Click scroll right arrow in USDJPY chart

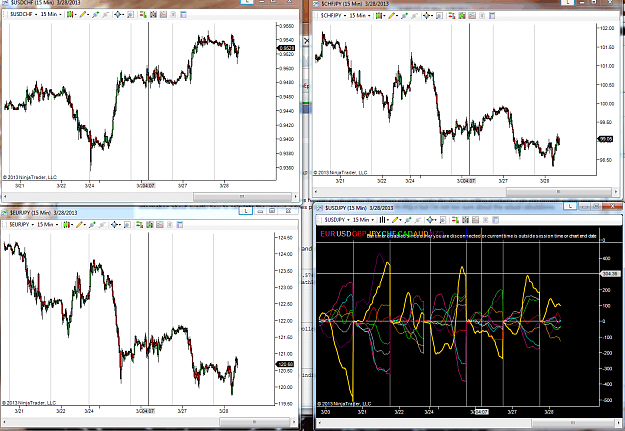617,423
